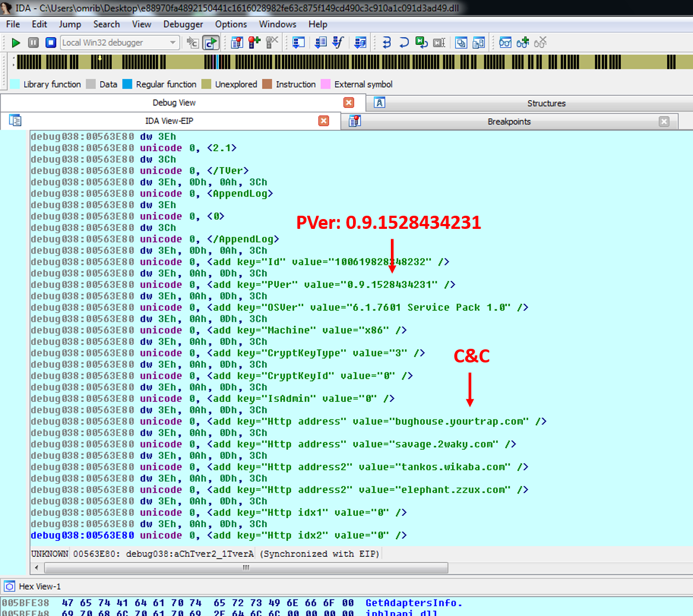The image size is (693, 616).
Task: Click the function tracing icon
Action: click(x=338, y=43)
